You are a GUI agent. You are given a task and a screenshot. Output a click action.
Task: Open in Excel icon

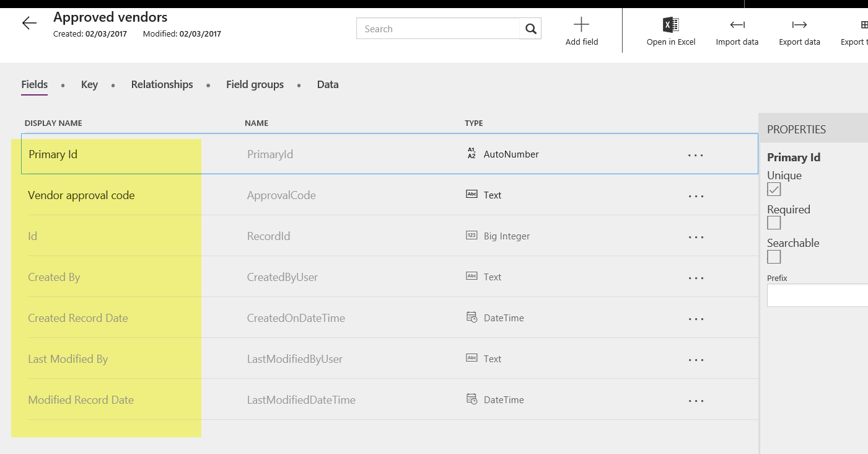pyautogui.click(x=670, y=25)
